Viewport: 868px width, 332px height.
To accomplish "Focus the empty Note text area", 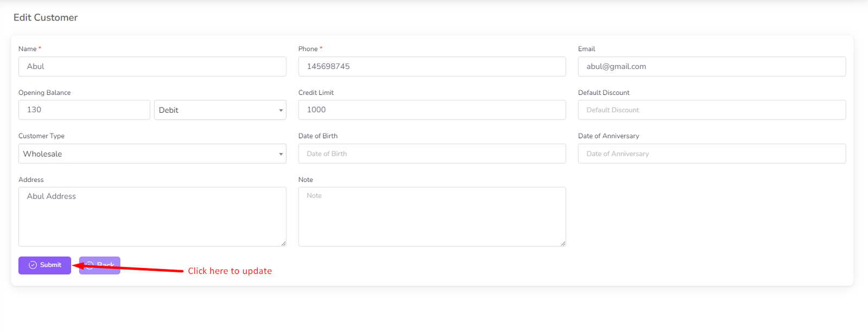I will click(x=431, y=217).
